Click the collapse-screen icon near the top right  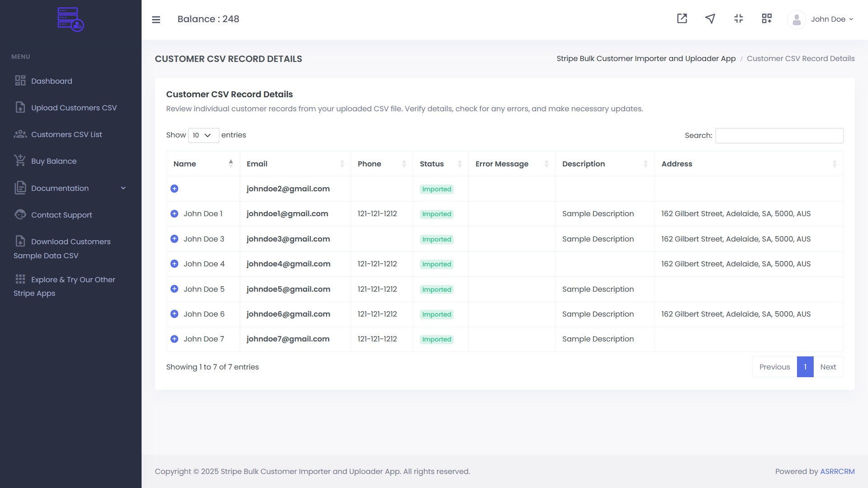738,19
